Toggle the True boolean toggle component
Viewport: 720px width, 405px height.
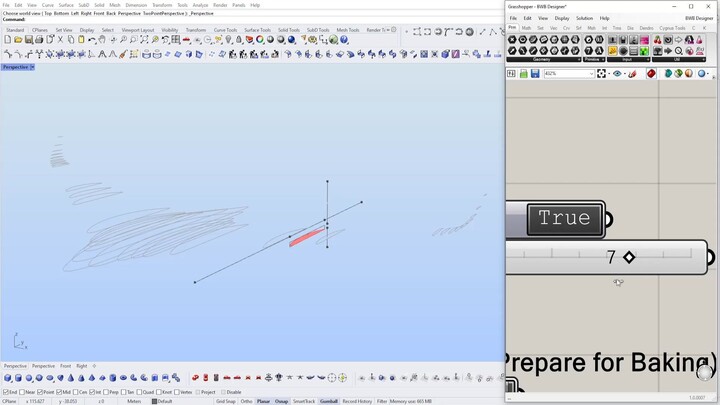click(564, 218)
